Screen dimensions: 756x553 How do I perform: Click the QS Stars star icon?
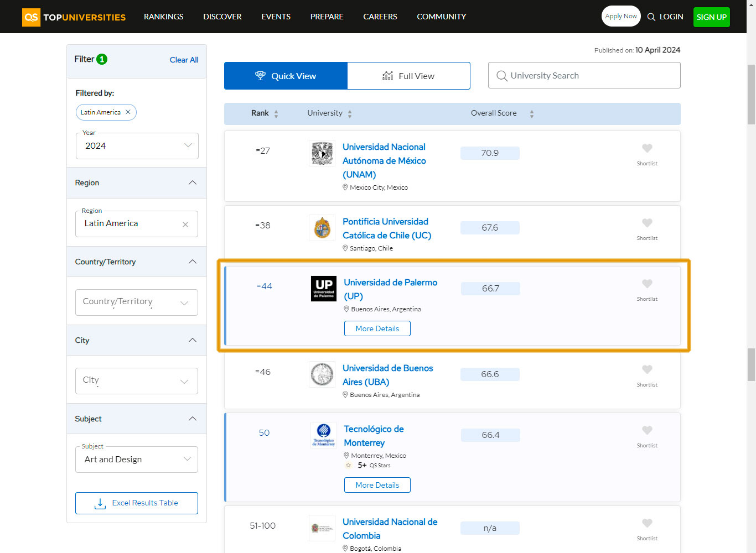348,466
